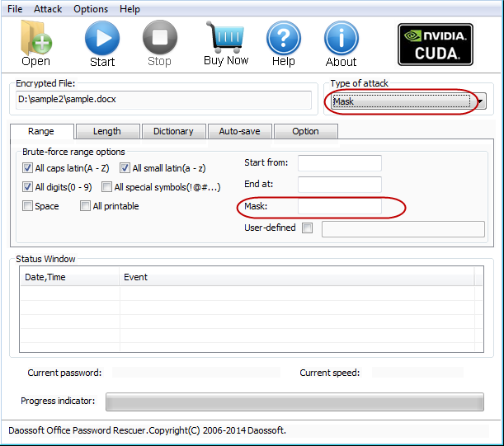Toggle All small latin(a - z) checkbox

(x=125, y=168)
